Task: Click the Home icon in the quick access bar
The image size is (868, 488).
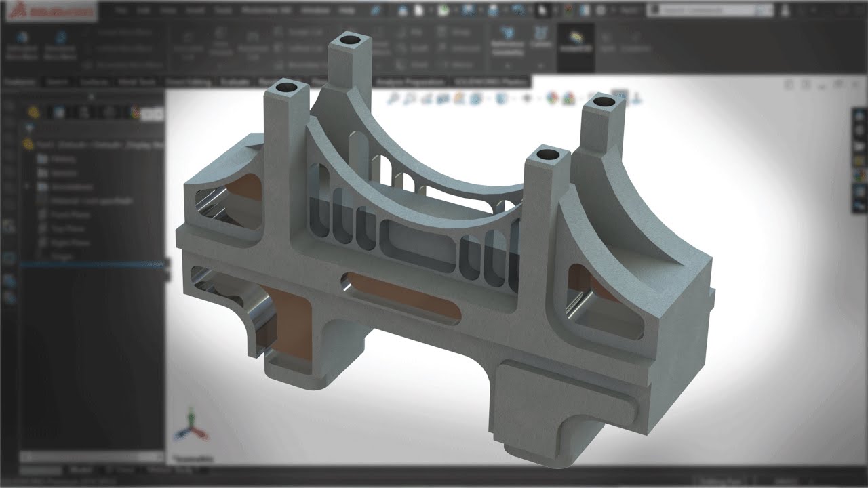Action: coord(403,12)
